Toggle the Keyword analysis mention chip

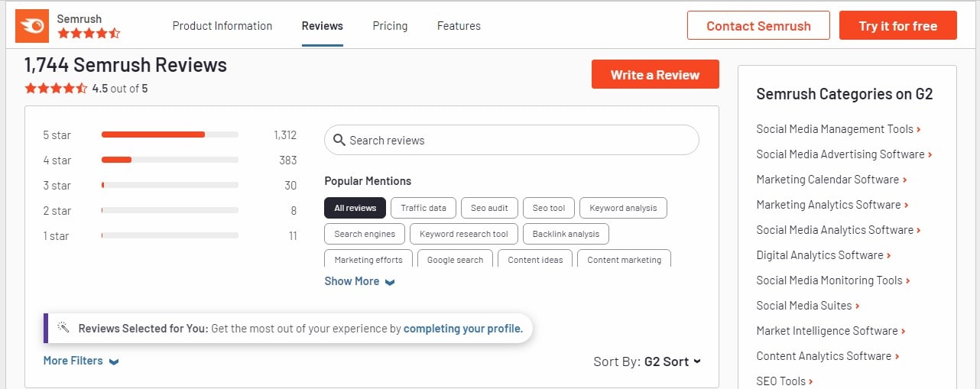point(623,208)
